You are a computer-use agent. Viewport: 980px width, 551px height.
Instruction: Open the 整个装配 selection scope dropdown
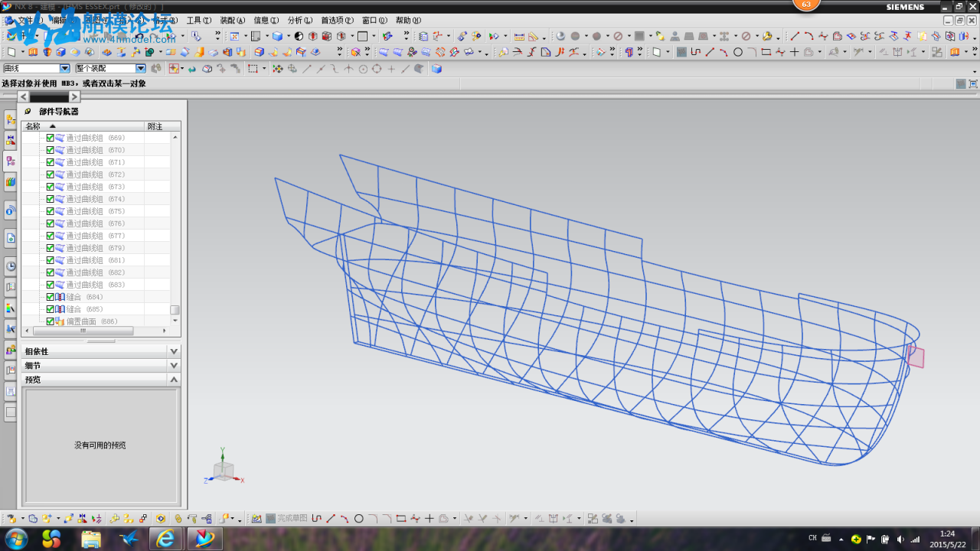[141, 68]
